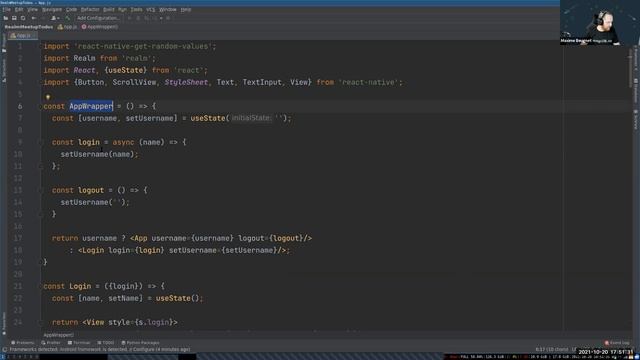This screenshot has height=360, width=640.
Task: Open the VCS menu
Action: [151, 9]
